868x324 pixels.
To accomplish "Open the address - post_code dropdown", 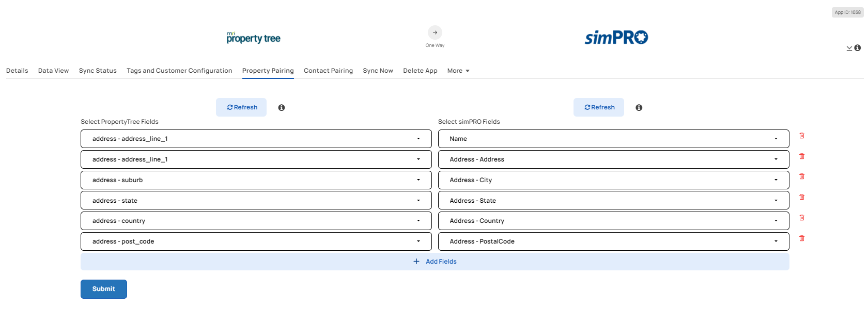I will point(256,241).
